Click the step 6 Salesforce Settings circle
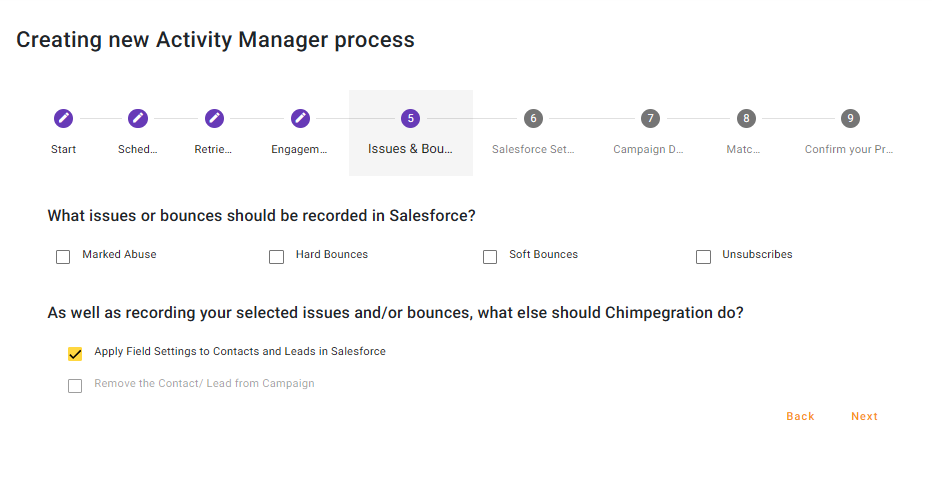 tap(533, 118)
